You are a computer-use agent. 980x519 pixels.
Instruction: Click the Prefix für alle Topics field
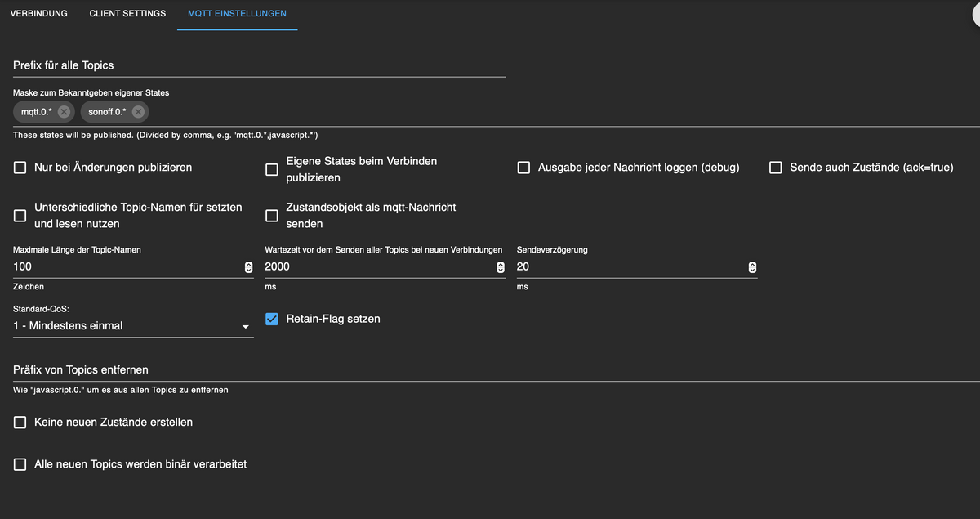(x=259, y=65)
